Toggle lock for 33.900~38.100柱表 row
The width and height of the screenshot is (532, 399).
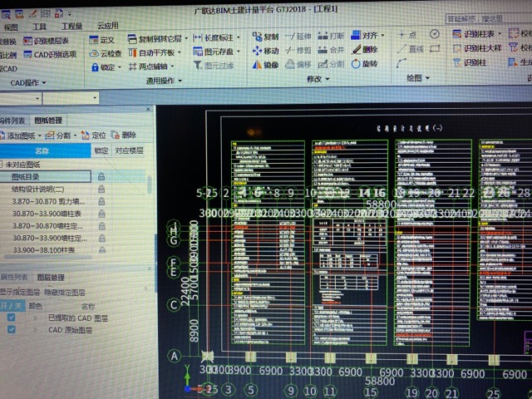(101, 250)
